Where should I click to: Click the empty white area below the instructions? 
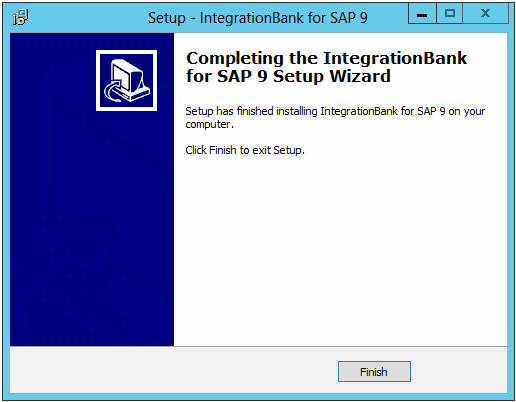pyautogui.click(x=340, y=250)
